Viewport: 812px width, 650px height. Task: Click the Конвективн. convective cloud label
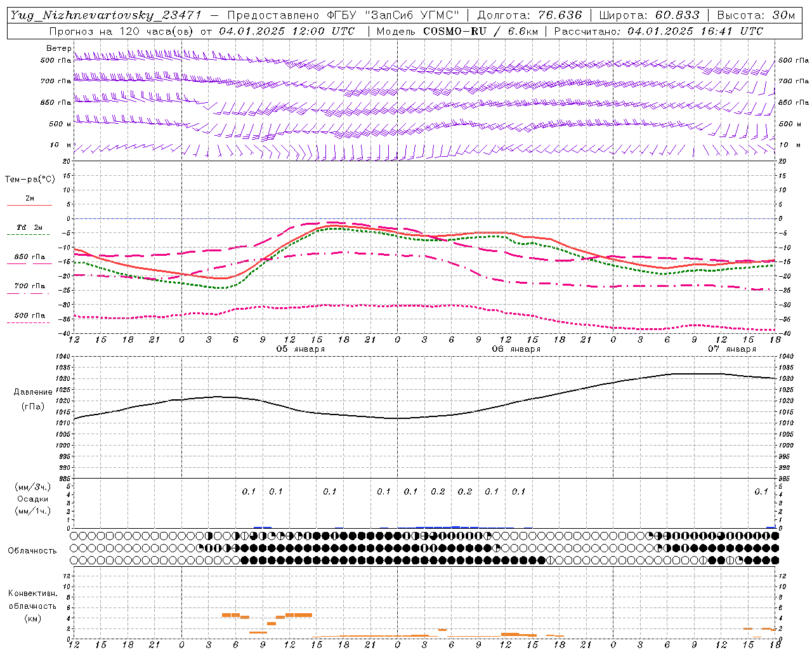point(33,594)
